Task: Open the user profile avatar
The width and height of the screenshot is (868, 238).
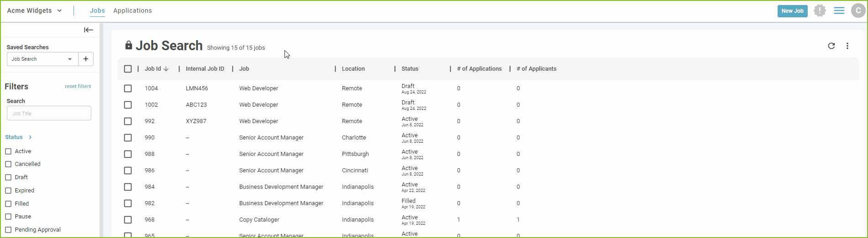Action: [x=858, y=10]
